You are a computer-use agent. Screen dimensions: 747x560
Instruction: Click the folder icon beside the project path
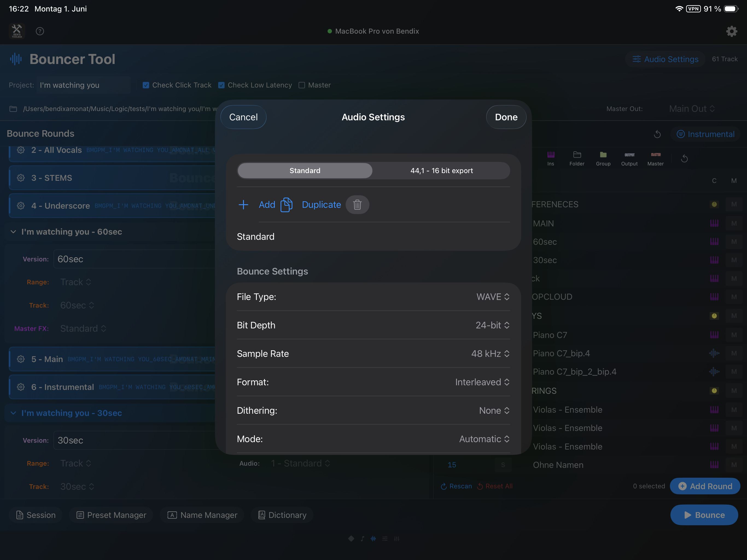click(13, 109)
